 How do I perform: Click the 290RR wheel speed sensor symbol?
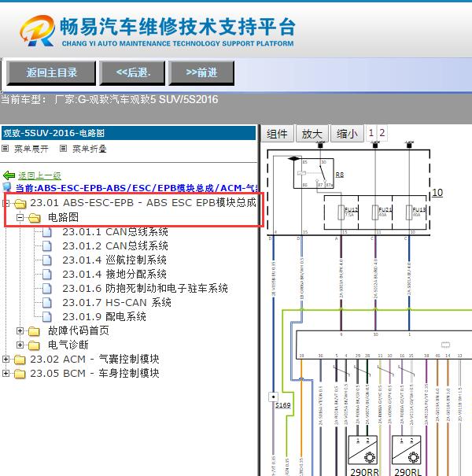click(363, 450)
